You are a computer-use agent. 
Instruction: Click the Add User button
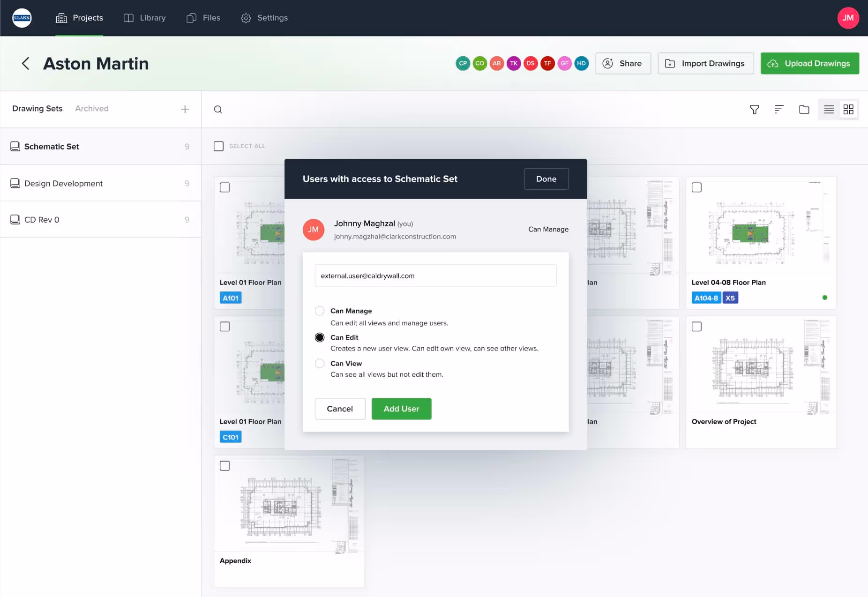tap(401, 409)
